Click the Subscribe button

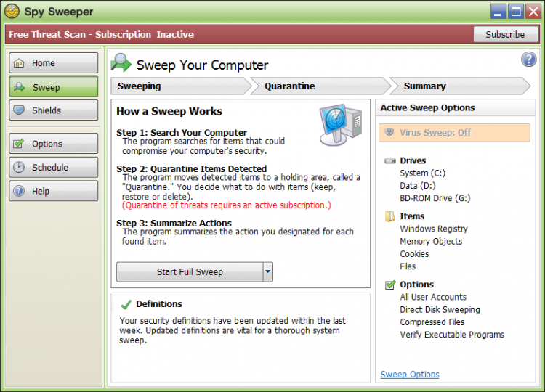(x=505, y=34)
